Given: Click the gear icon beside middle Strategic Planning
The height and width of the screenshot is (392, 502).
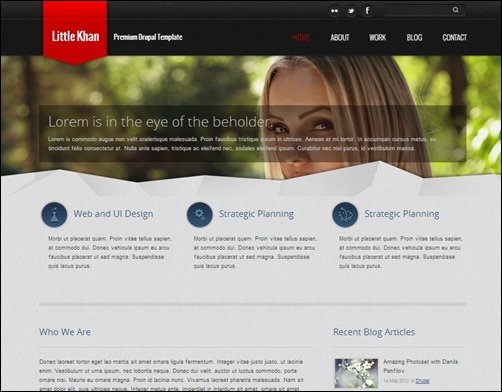Looking at the screenshot, I should [200, 215].
